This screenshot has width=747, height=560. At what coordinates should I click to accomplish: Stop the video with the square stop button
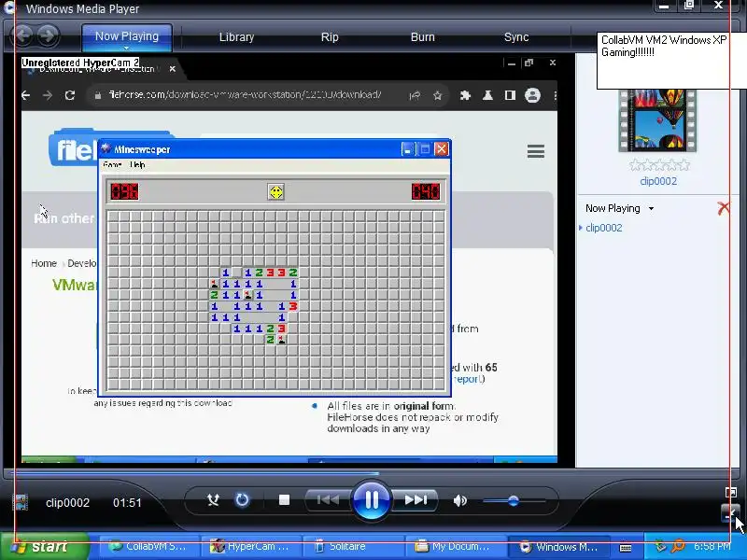[284, 500]
